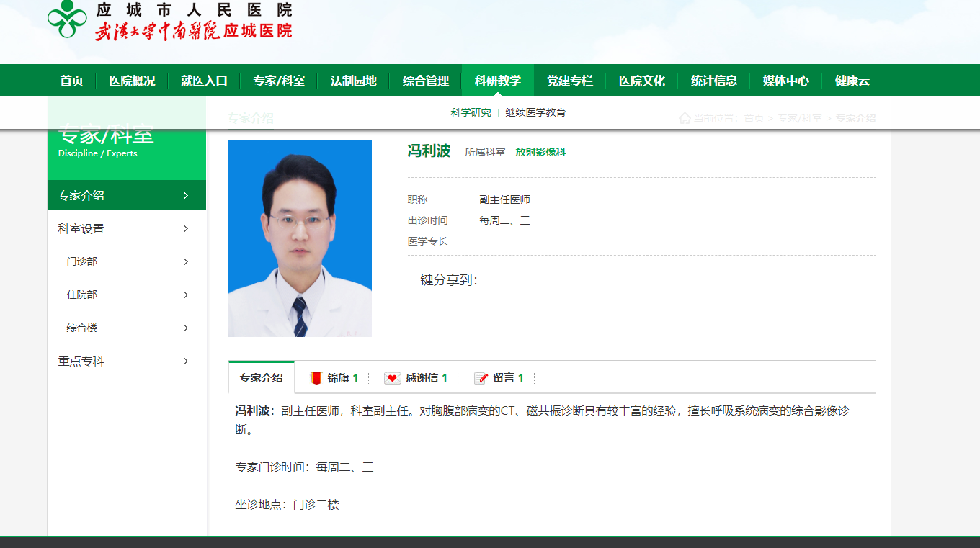Screen dimensions: 980x548
Task: Open the 党建专栏 menu
Action: pyautogui.click(x=570, y=81)
